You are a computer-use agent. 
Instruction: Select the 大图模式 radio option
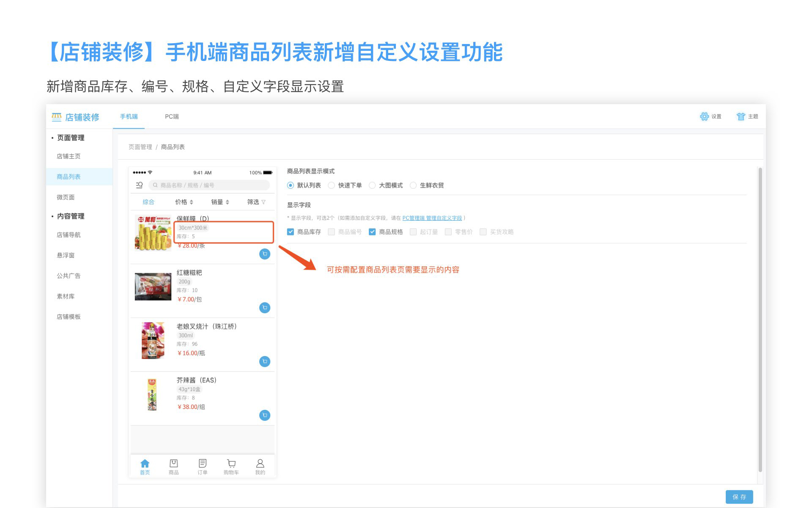coord(372,185)
